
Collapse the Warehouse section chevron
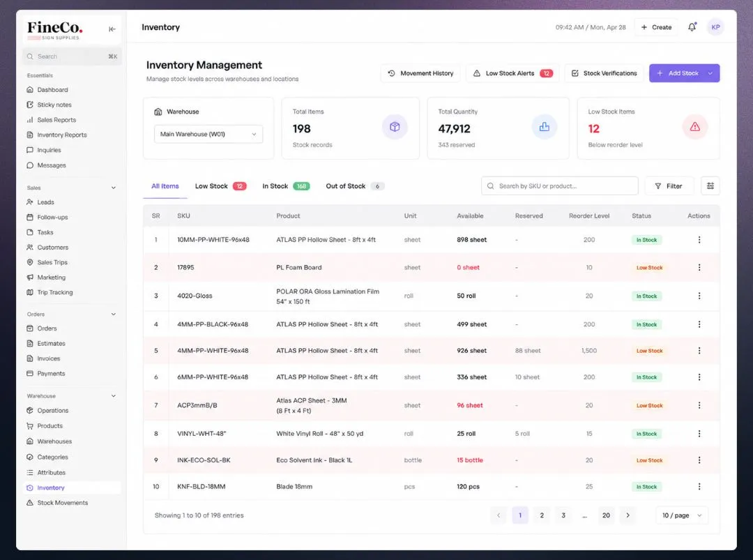click(x=114, y=396)
